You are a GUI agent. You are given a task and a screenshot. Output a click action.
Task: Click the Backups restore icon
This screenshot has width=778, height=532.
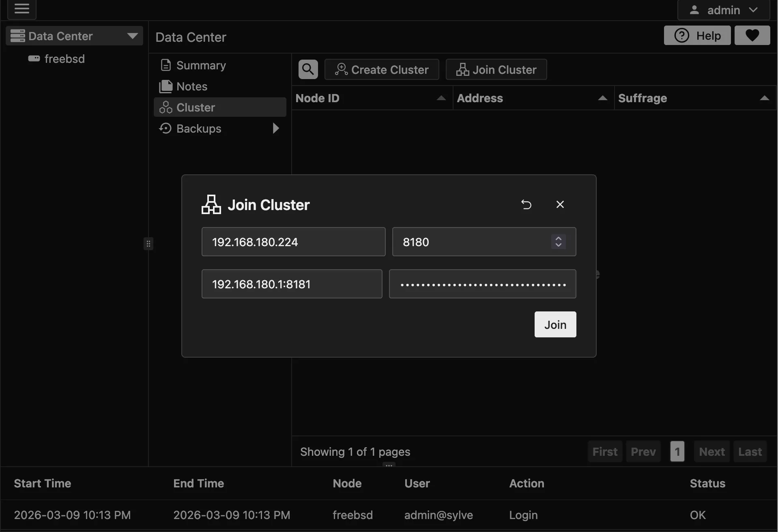click(165, 128)
